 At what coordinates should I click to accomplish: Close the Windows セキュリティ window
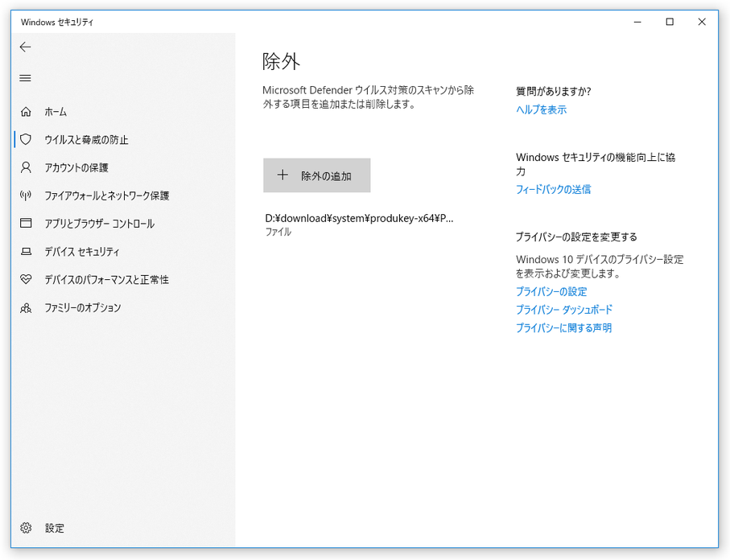(702, 22)
